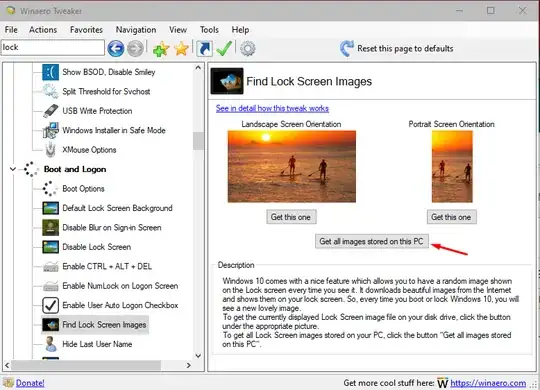Click the Reset page blue arrow icon
The image size is (540, 390).
pos(346,48)
